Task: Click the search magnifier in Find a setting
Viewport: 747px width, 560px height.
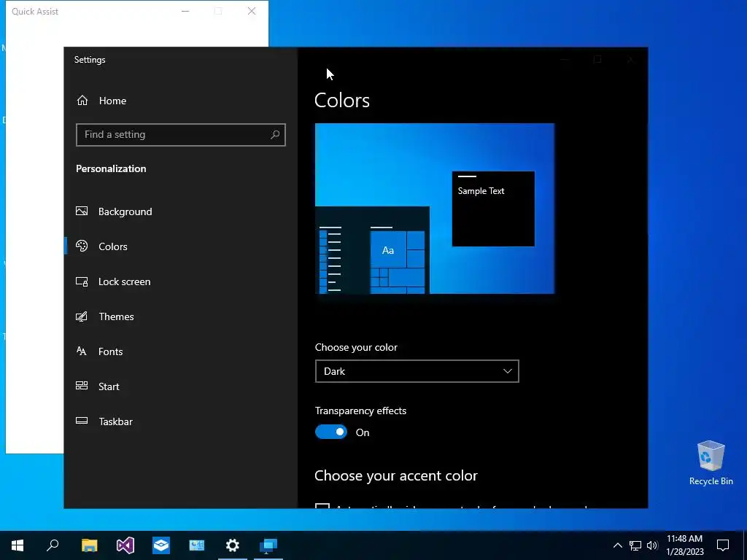Action: (275, 135)
